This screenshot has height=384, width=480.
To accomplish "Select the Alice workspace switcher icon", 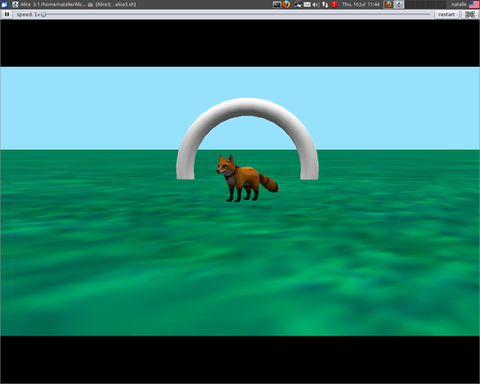I will 399,4.
